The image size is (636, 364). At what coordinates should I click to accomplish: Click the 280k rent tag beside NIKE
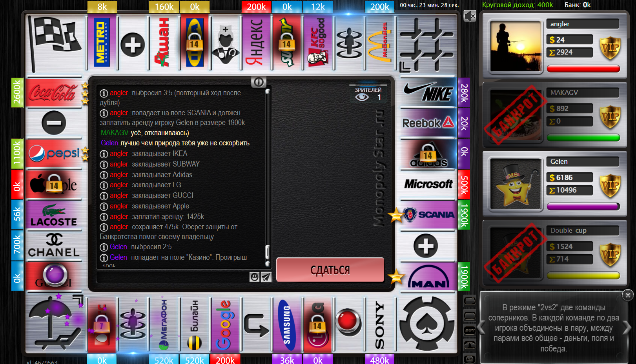click(x=464, y=92)
